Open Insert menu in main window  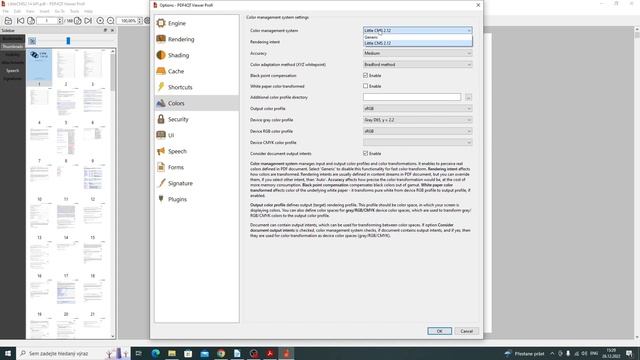(x=44, y=11)
